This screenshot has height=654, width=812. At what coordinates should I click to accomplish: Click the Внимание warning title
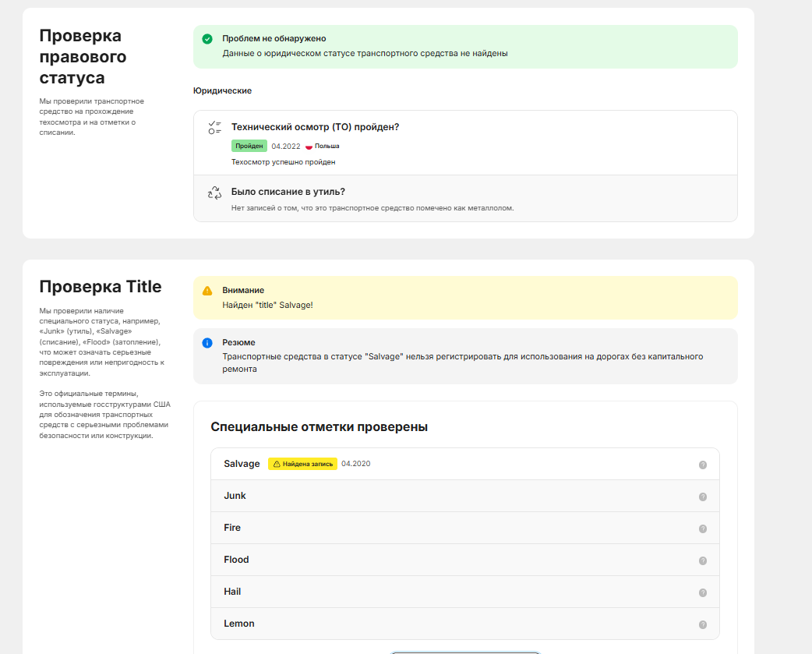(x=243, y=291)
